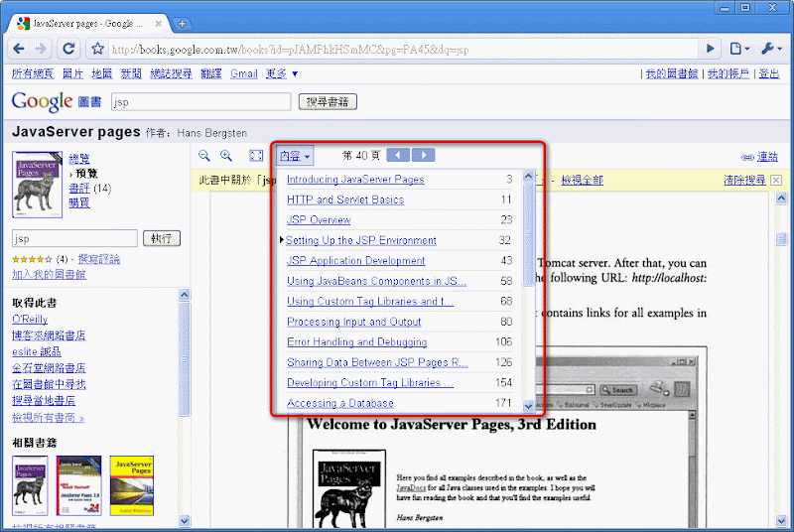Click the Google 圖書 logo

point(57,102)
